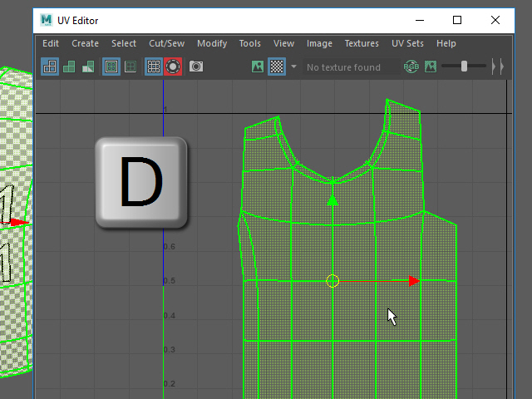Click the image exposure icon beside slider
This screenshot has height=399, width=532.
431,66
